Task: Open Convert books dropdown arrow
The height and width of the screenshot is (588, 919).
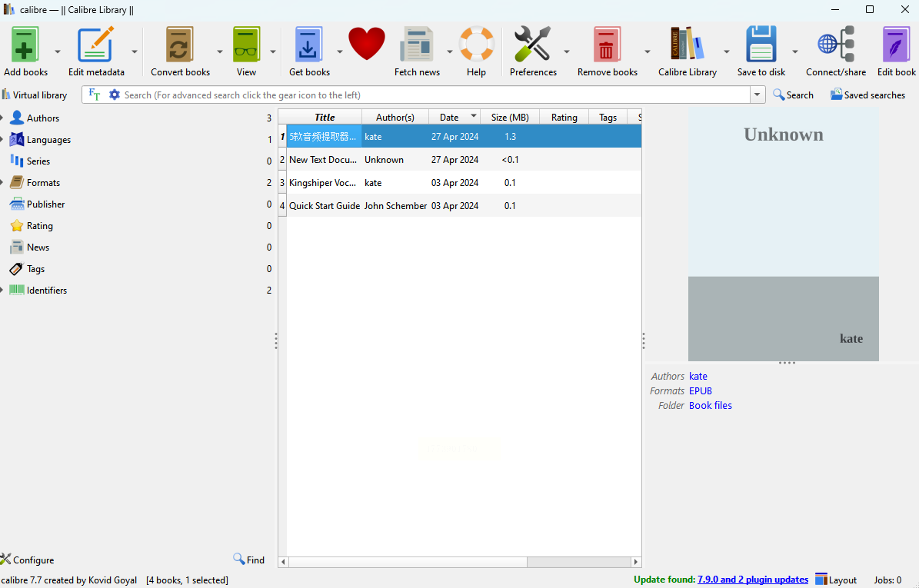Action: pos(220,51)
